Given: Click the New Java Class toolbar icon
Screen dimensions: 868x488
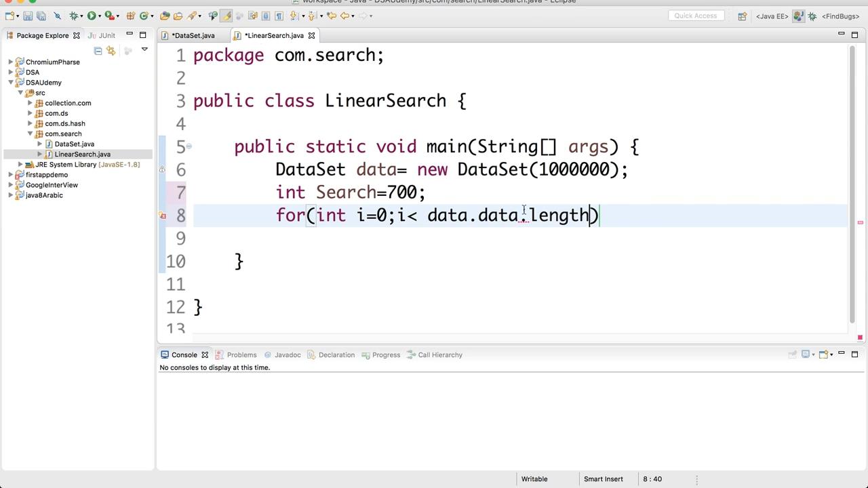Looking at the screenshot, I should [x=144, y=16].
